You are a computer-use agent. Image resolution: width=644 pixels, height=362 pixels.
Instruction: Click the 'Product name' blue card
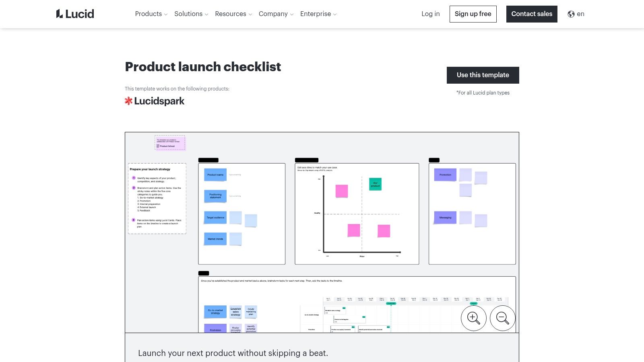215,175
